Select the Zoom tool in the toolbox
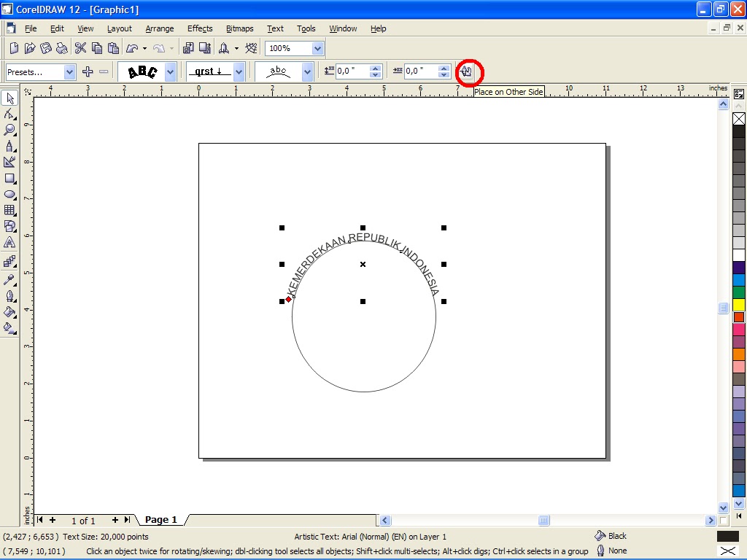747x560 pixels. point(9,130)
